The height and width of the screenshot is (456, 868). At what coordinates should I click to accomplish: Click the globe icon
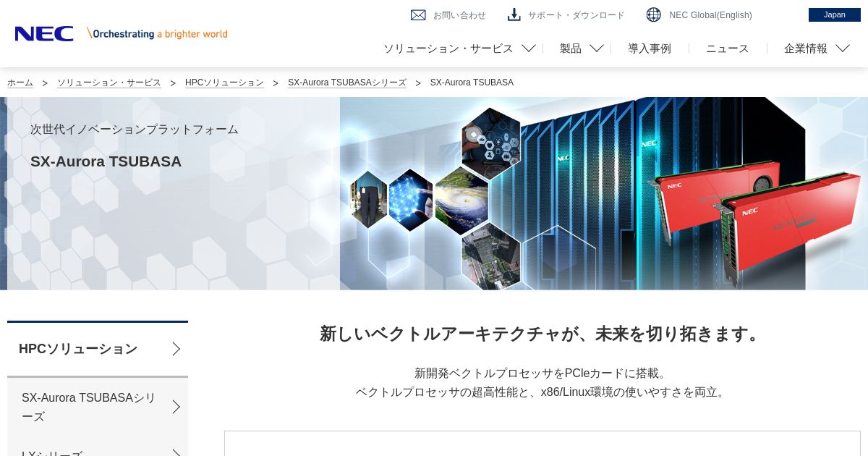[653, 14]
